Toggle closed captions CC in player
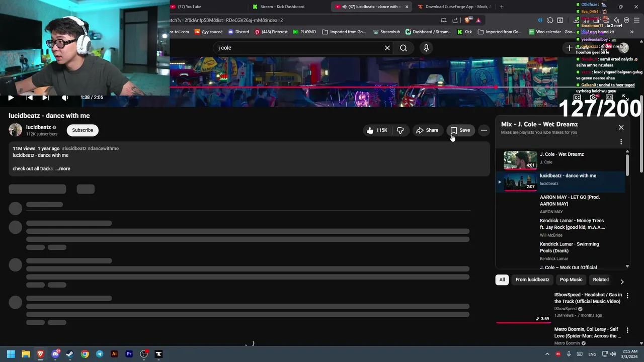This screenshot has height=362, width=644. pos(577,98)
